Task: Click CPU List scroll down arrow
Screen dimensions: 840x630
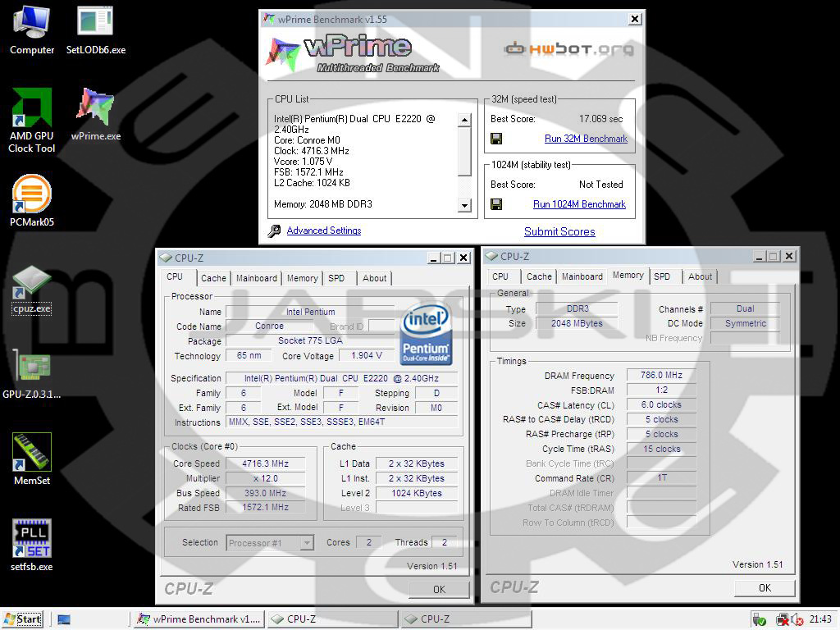Action: (464, 205)
